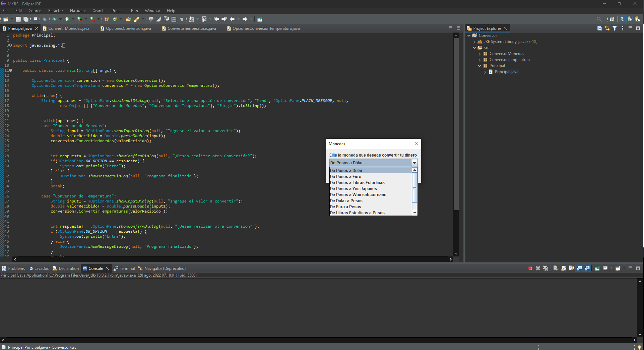The width and height of the screenshot is (644, 350).
Task: Click the Show Whitespace Characters pilcrow icon
Action: tap(182, 19)
